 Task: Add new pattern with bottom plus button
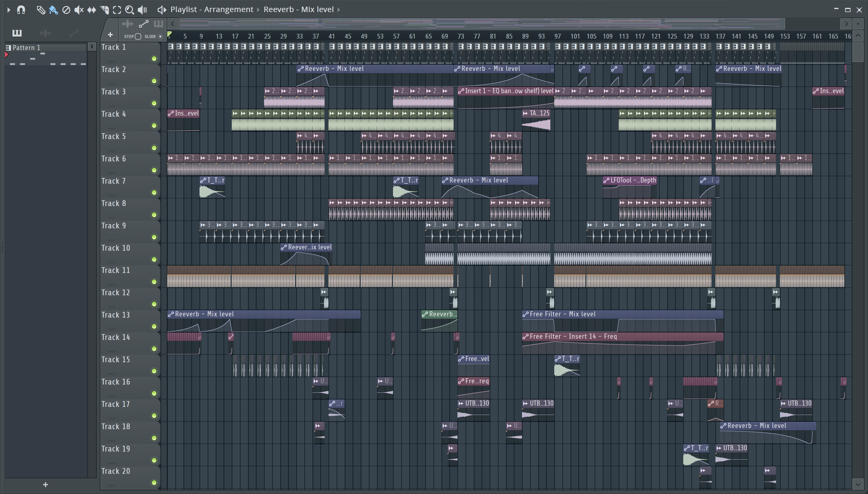point(46,484)
